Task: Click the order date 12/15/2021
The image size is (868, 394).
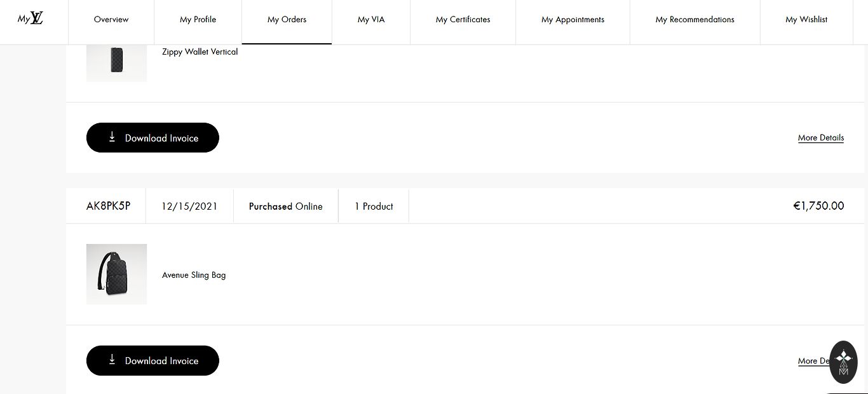Action: (x=189, y=206)
